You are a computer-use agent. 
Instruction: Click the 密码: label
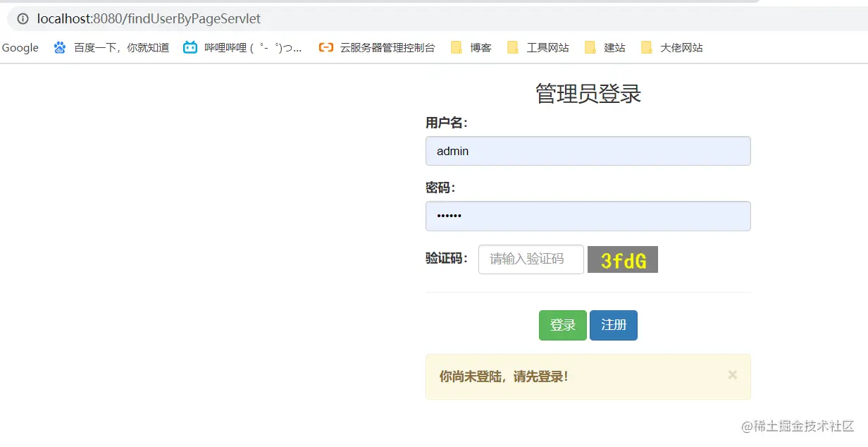point(440,188)
